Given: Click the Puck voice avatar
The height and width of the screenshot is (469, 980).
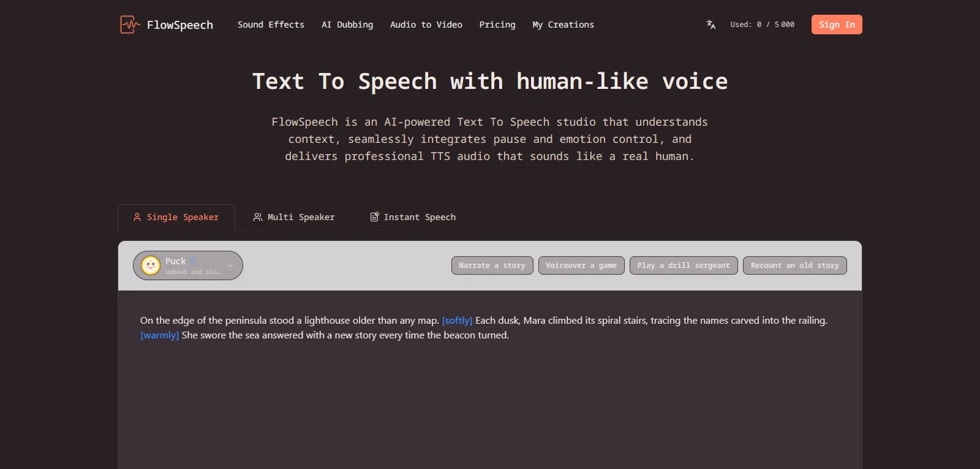Looking at the screenshot, I should tap(151, 265).
